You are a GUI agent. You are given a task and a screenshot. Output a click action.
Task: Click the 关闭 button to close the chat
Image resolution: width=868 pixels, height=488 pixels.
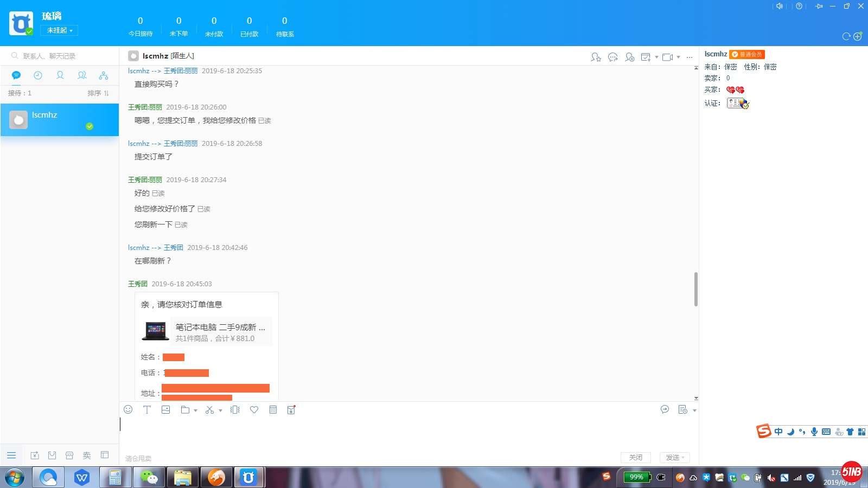click(x=636, y=458)
